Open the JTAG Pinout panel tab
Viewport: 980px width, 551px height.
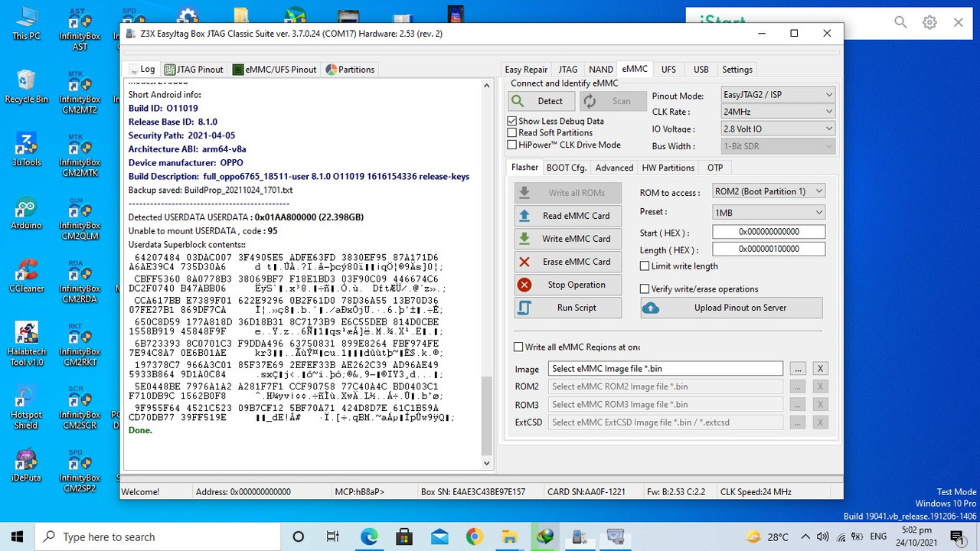[x=194, y=70]
